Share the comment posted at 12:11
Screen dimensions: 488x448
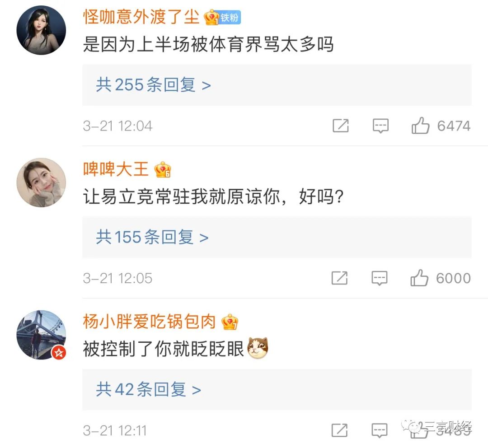pyautogui.click(x=339, y=430)
